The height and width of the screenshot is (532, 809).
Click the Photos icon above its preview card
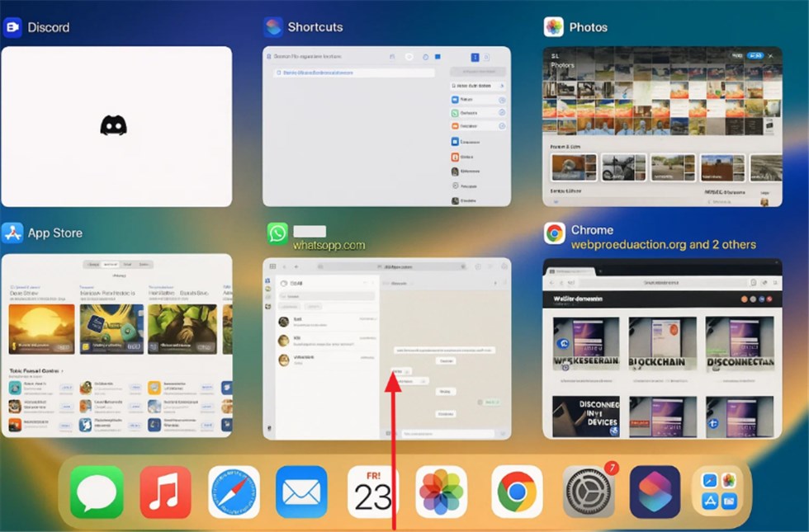[x=554, y=26]
